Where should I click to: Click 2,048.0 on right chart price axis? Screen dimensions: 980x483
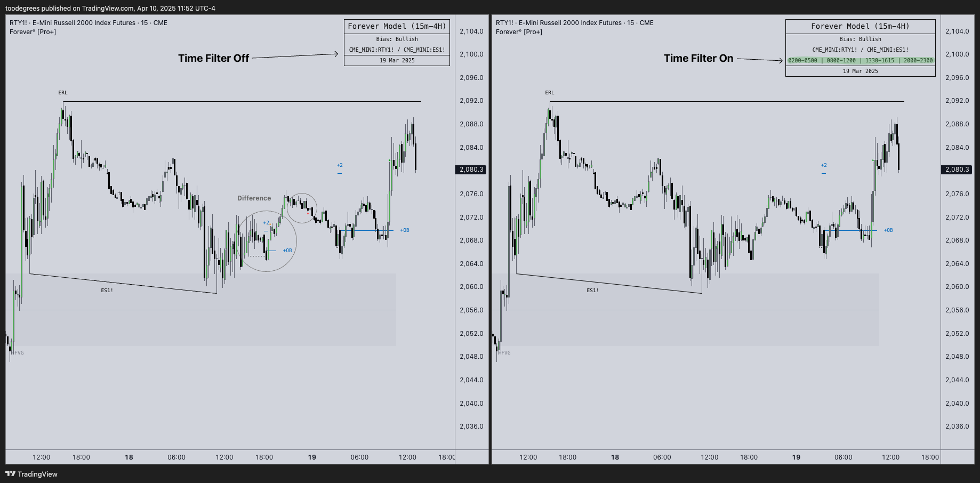tap(957, 357)
